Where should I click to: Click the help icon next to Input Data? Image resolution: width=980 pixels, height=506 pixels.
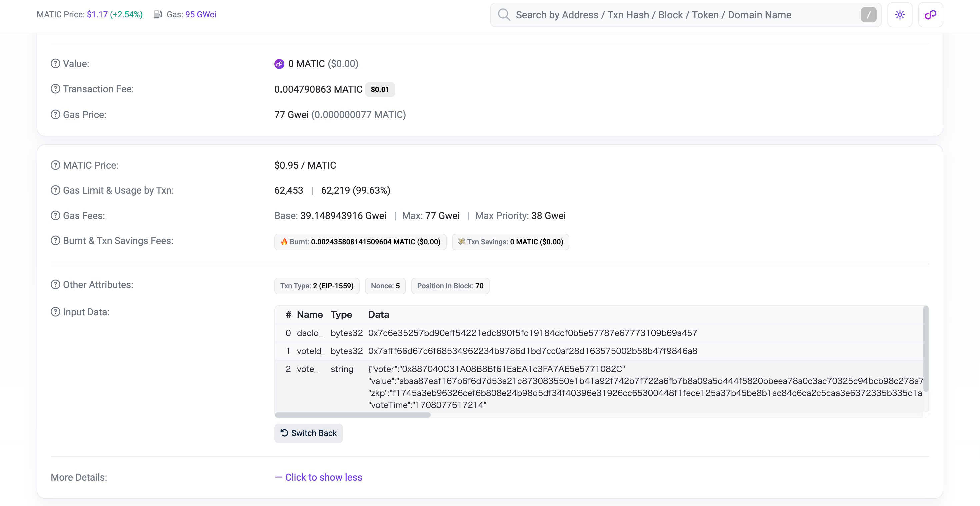(x=56, y=312)
